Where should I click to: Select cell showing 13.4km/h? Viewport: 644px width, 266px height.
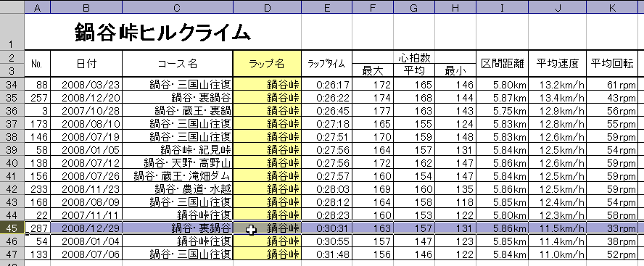coord(558,98)
